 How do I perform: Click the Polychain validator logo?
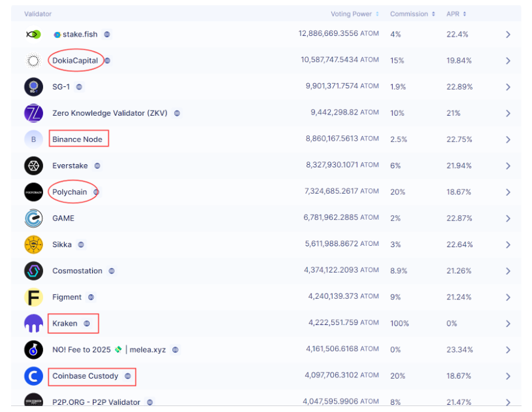click(33, 192)
